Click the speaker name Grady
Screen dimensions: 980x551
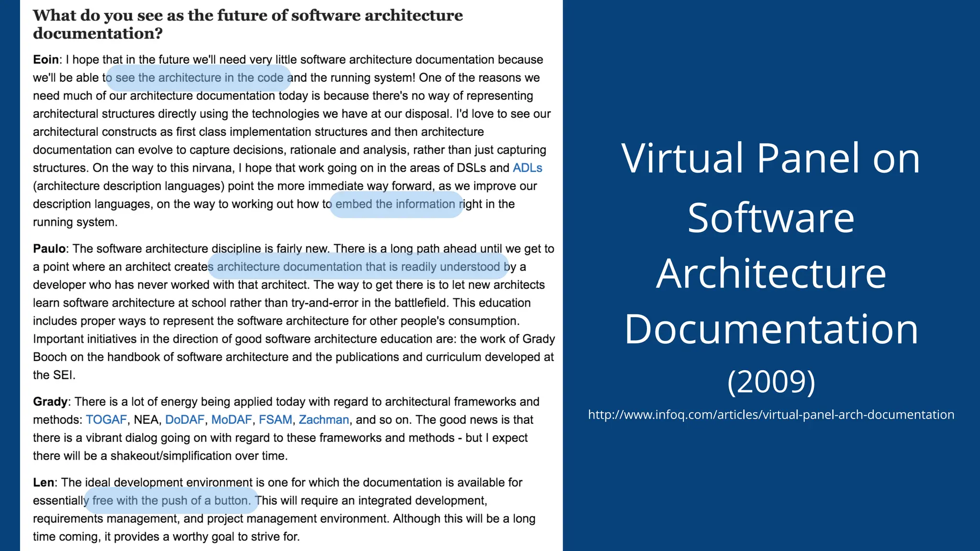[x=50, y=402]
